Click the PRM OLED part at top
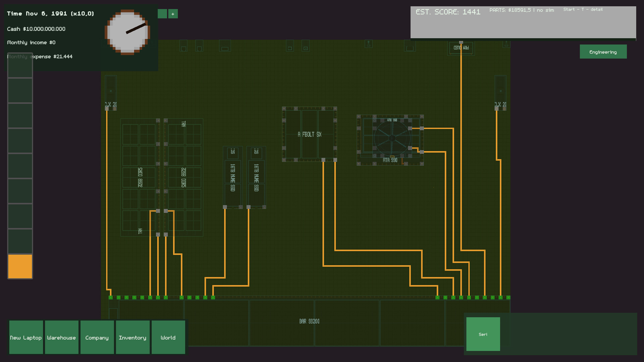The image size is (644, 362). tap(461, 48)
